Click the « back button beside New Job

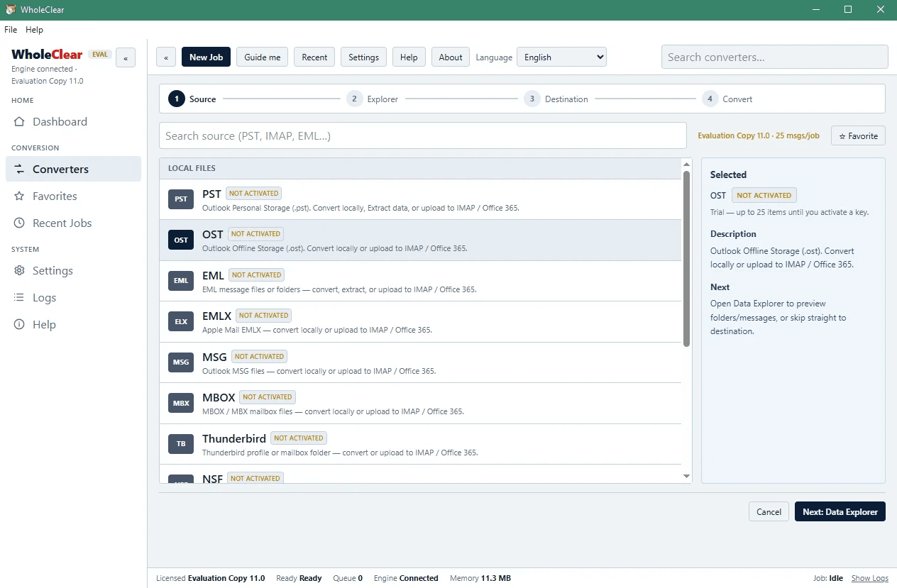pyautogui.click(x=165, y=57)
